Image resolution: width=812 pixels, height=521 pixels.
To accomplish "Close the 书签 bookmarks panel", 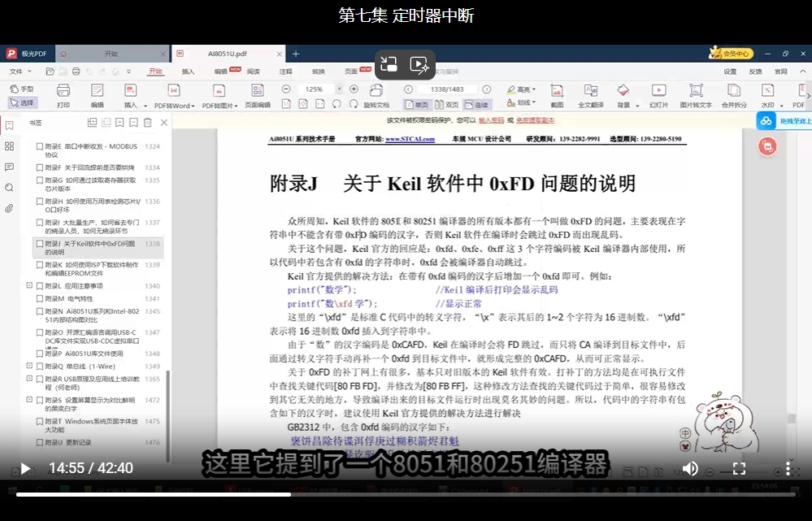I will click(x=164, y=123).
